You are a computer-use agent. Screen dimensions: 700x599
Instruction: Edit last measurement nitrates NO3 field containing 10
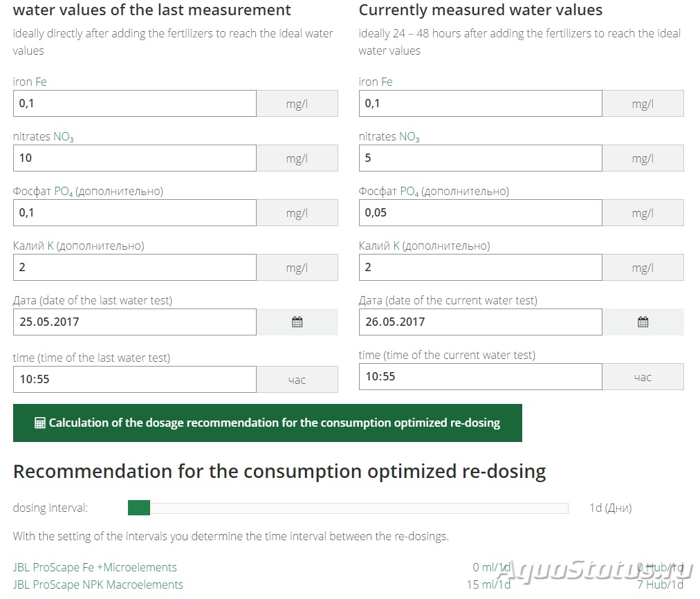135,158
